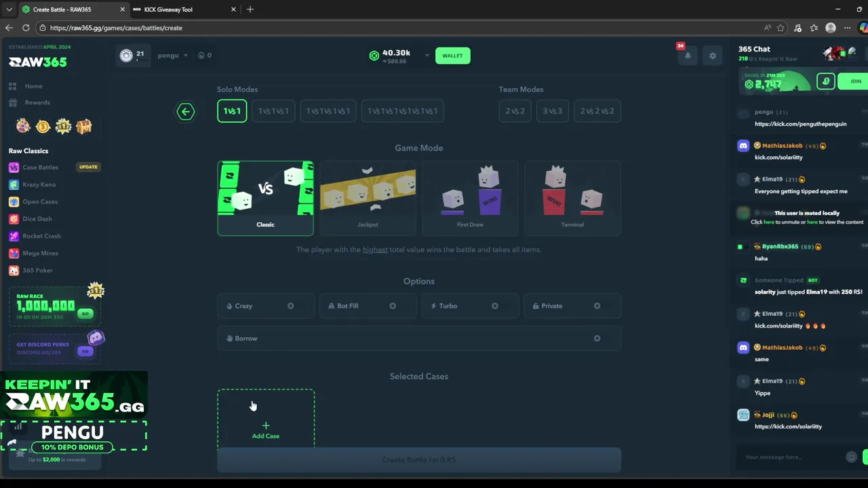Open the chat emoji picker
The image size is (868, 488).
click(851, 457)
